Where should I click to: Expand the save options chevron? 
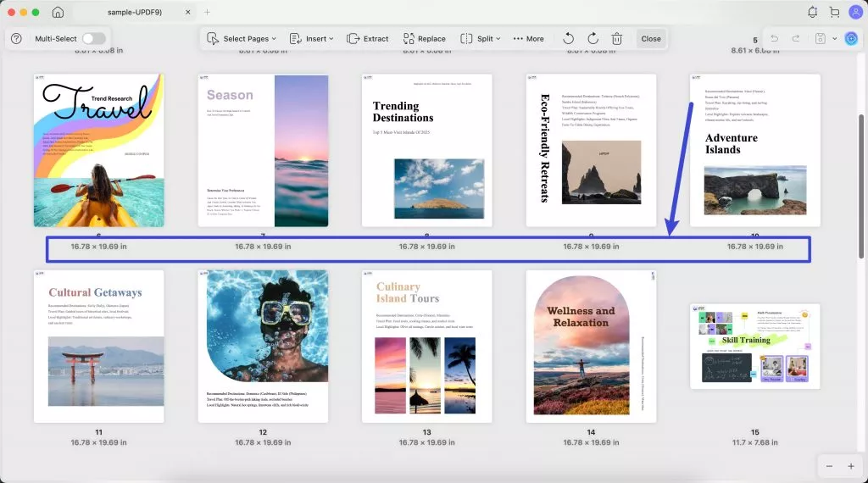tap(834, 39)
